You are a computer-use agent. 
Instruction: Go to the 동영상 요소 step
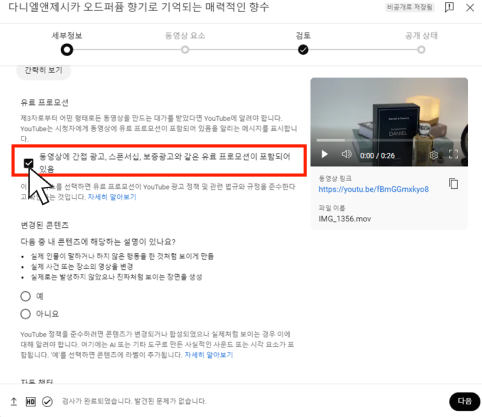(x=185, y=50)
